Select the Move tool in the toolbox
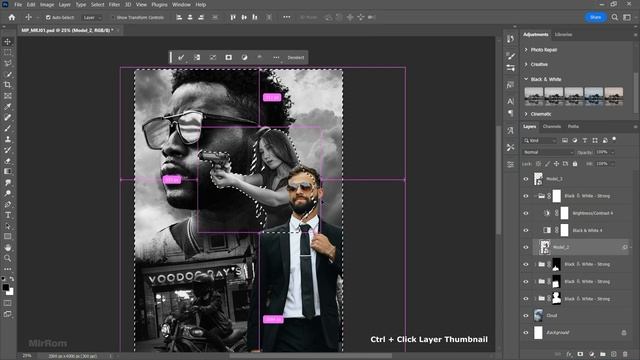640x360 pixels. click(7, 42)
